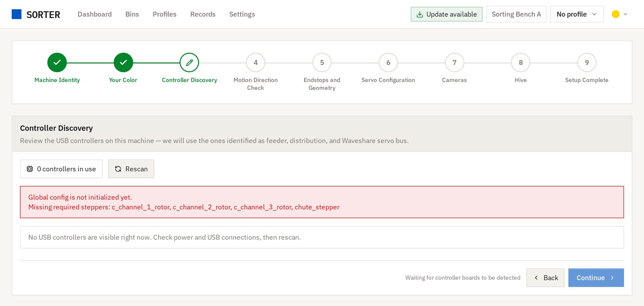This screenshot has height=306, width=644.
Task: Click the Controller Discovery pencil step icon
Action: 189,62
